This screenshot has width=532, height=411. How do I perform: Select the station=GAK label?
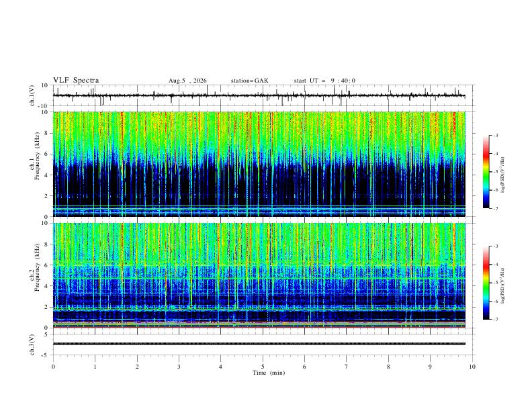[249, 81]
